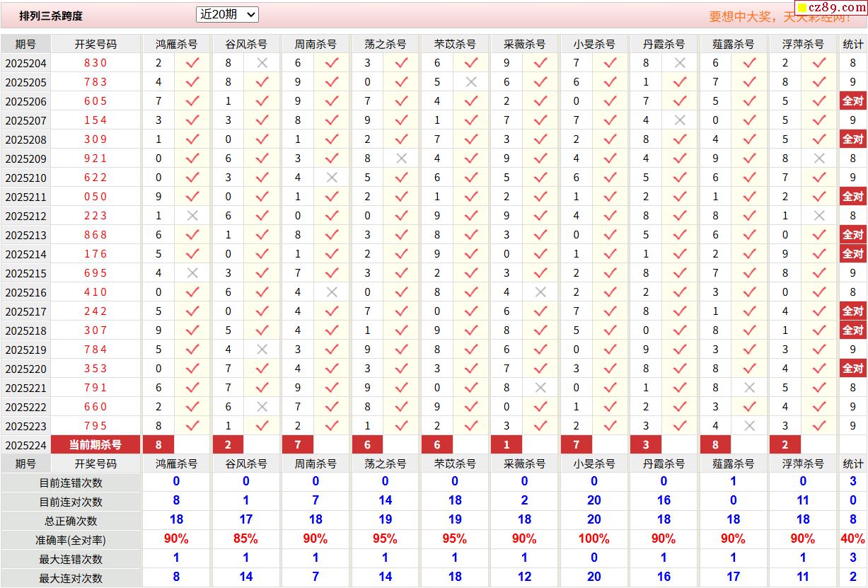Click the cross mark for 浮萍杀号 in row 2025209
The image size is (868, 588).
point(819,158)
